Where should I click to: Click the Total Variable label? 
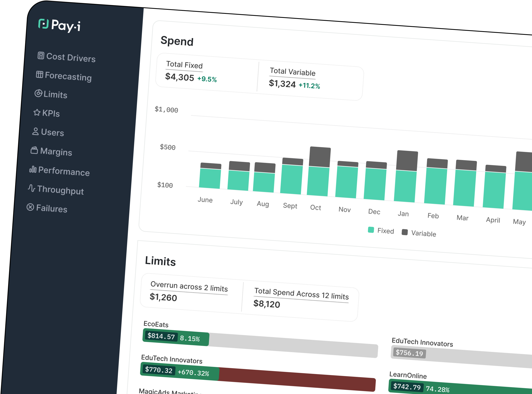293,72
